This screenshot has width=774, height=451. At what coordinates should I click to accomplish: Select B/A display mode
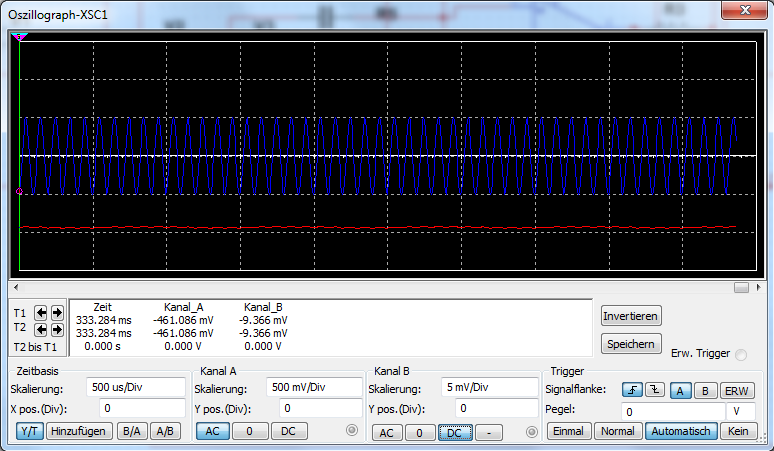132,431
